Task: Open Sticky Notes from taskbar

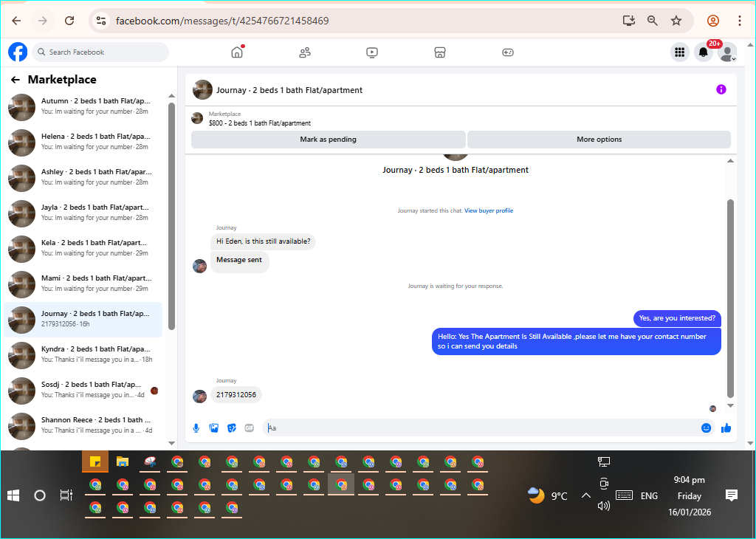Action: click(x=95, y=462)
